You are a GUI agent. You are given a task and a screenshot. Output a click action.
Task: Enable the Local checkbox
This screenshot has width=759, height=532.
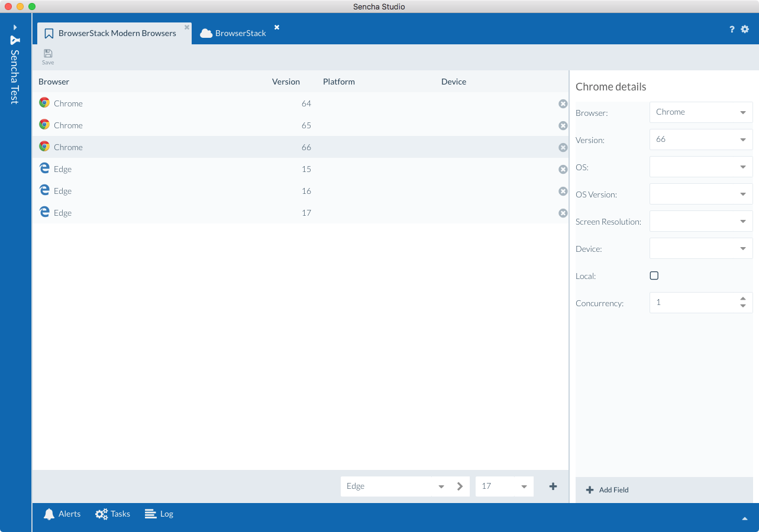tap(654, 275)
